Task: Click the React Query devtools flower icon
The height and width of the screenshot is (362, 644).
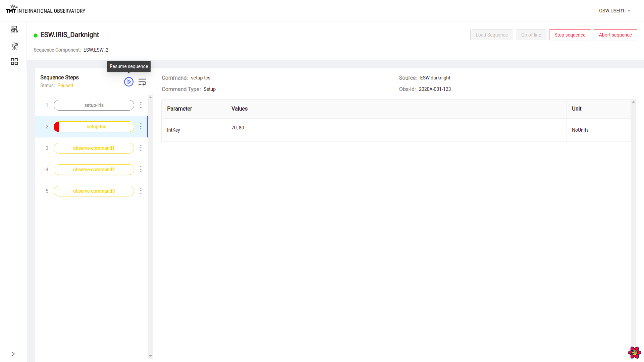Action: (x=635, y=352)
